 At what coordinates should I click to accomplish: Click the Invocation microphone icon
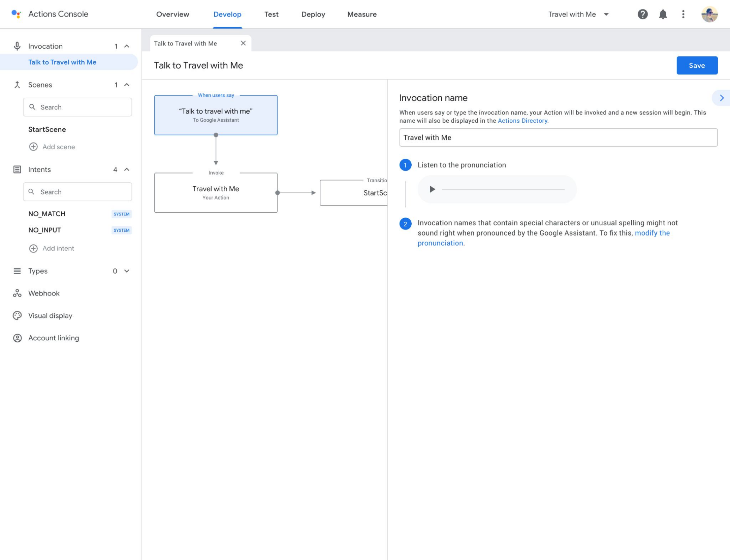pyautogui.click(x=17, y=46)
